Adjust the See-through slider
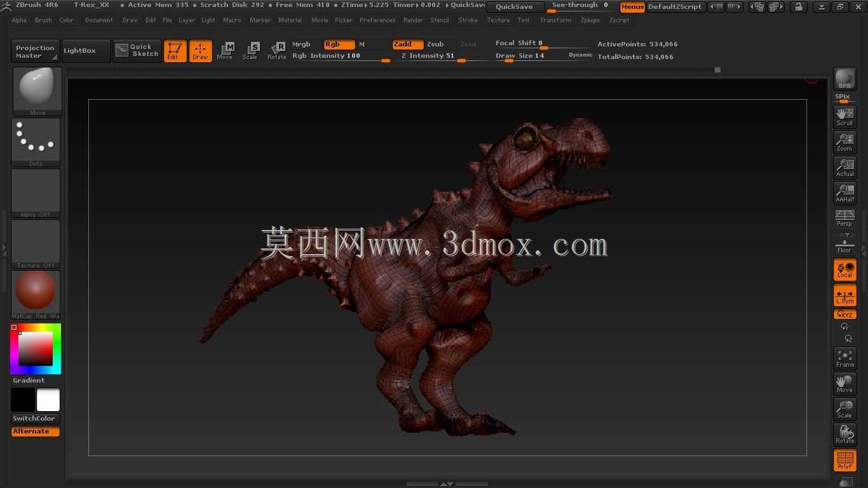 coord(581,6)
